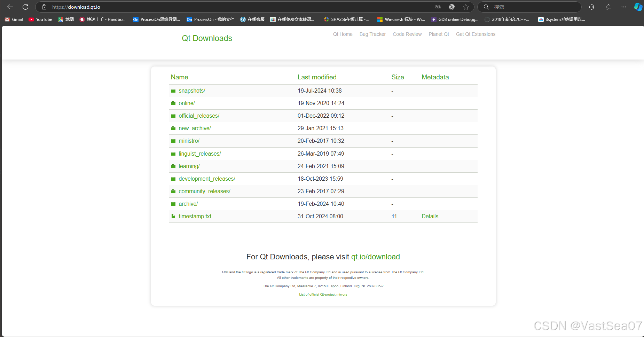644x337 pixels.
Task: Click the translate icon in address bar
Action: (x=438, y=7)
